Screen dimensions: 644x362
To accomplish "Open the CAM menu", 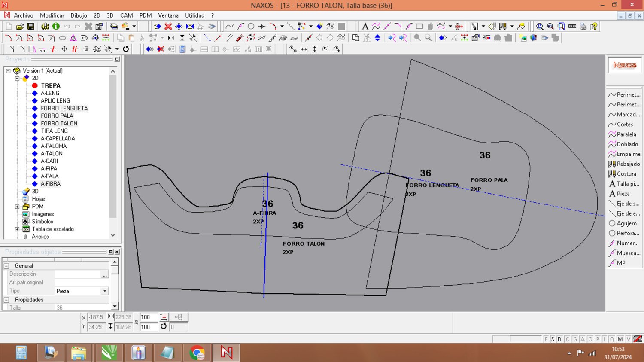I will coord(126,15).
